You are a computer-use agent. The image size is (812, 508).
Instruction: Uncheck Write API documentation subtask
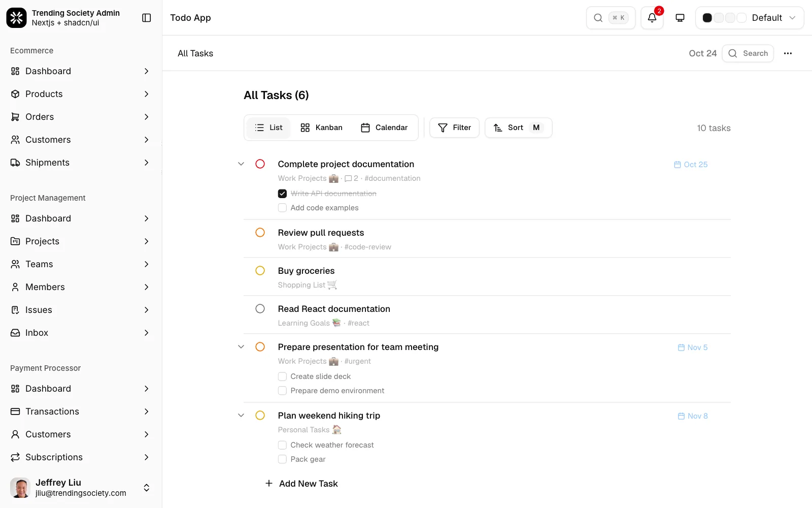(x=282, y=194)
